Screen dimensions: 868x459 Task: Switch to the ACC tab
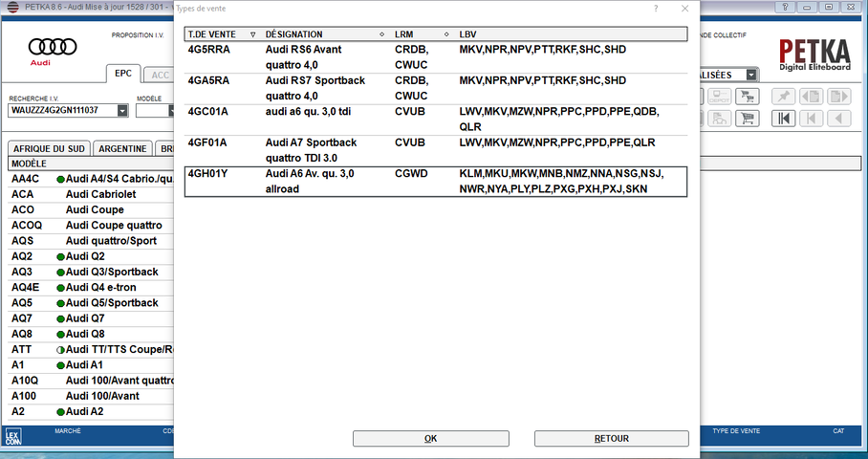[x=160, y=75]
